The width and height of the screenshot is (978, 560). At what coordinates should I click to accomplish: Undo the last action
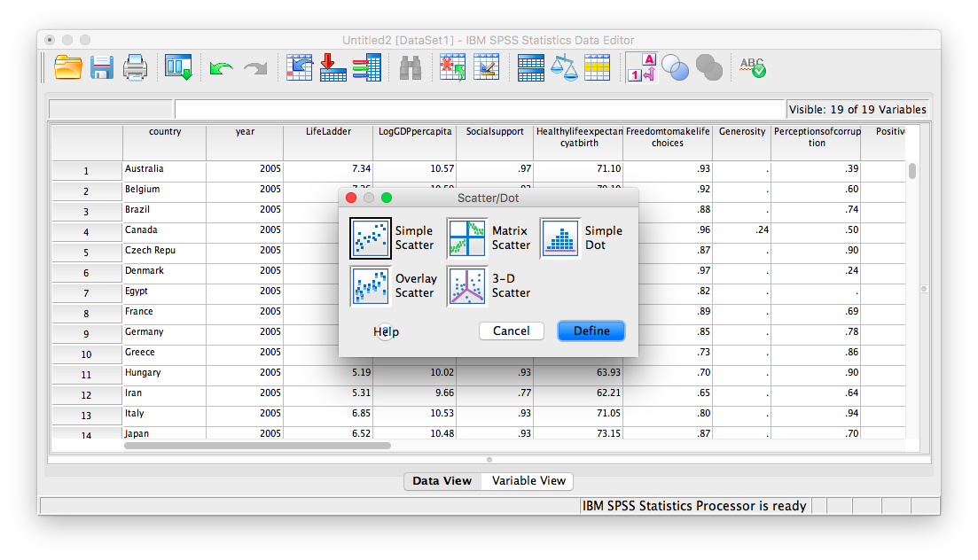(221, 67)
